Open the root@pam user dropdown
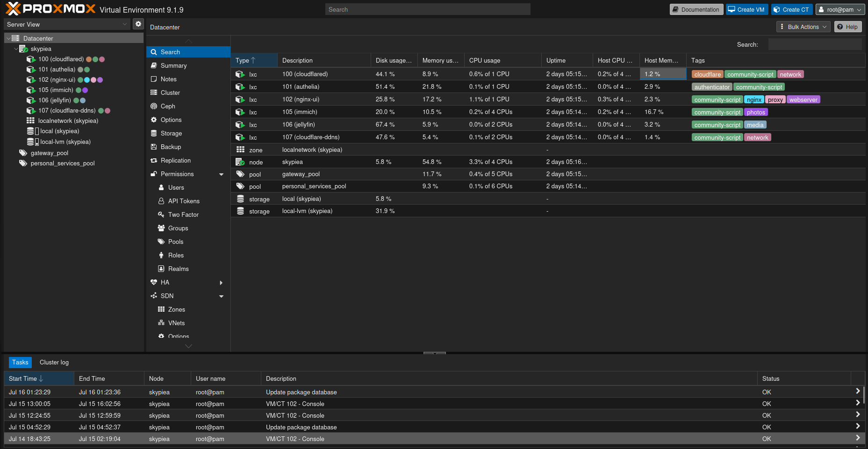 840,9
